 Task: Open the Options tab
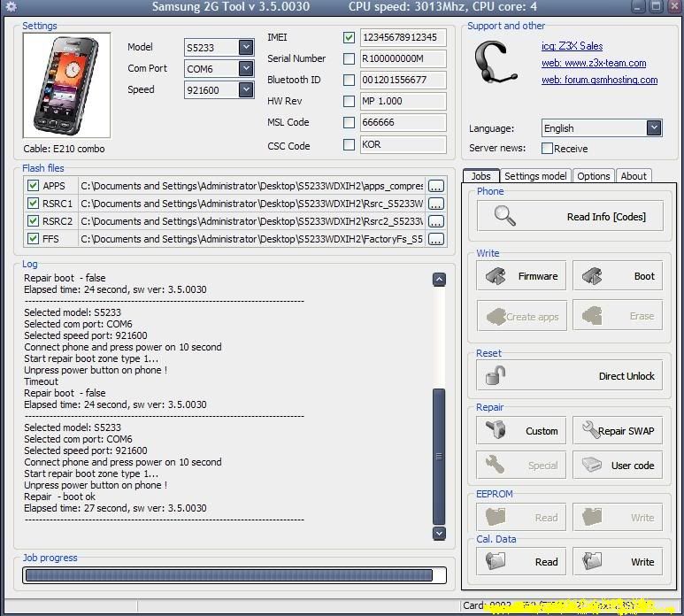click(x=593, y=176)
